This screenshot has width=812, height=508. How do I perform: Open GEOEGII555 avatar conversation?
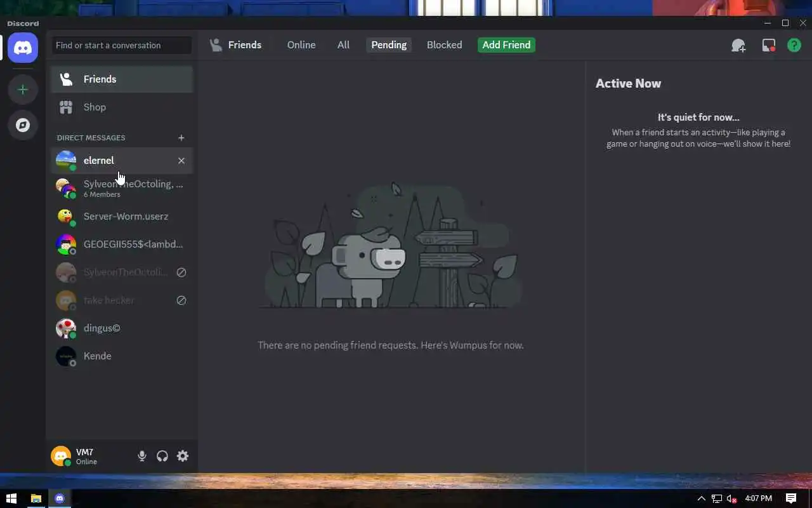66,244
